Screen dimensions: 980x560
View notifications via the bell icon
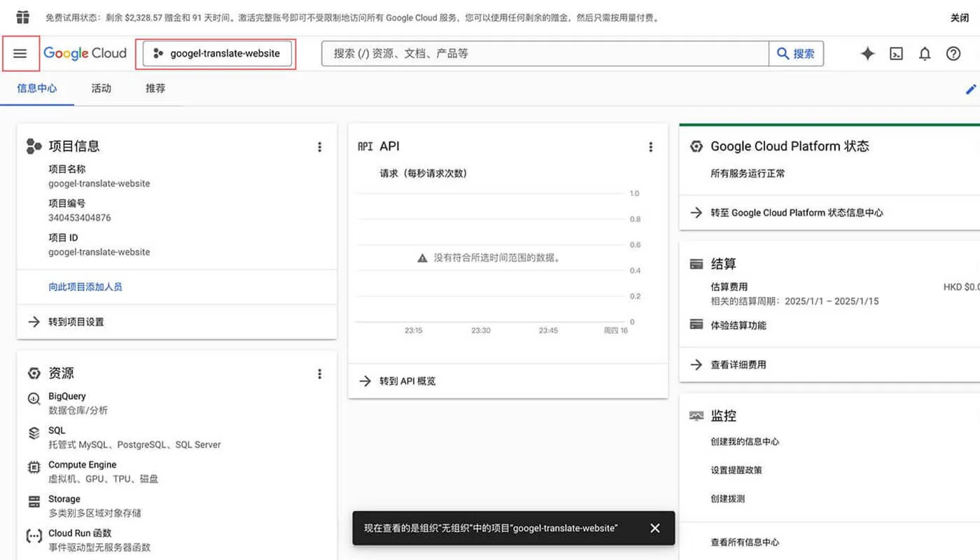[x=925, y=53]
